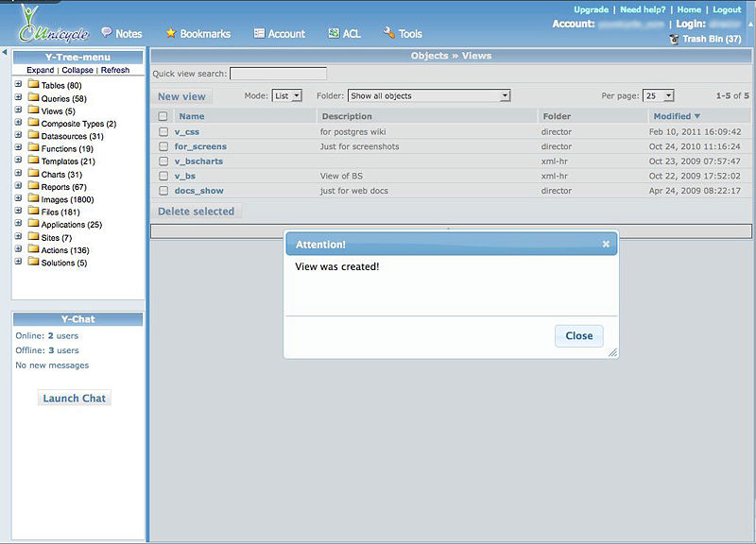The image size is (756, 544).
Task: Click the Launch Chat button
Action: click(74, 398)
